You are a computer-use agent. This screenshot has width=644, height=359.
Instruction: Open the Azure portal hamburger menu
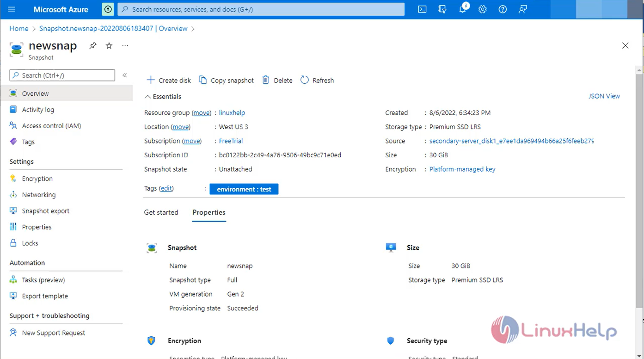point(12,9)
